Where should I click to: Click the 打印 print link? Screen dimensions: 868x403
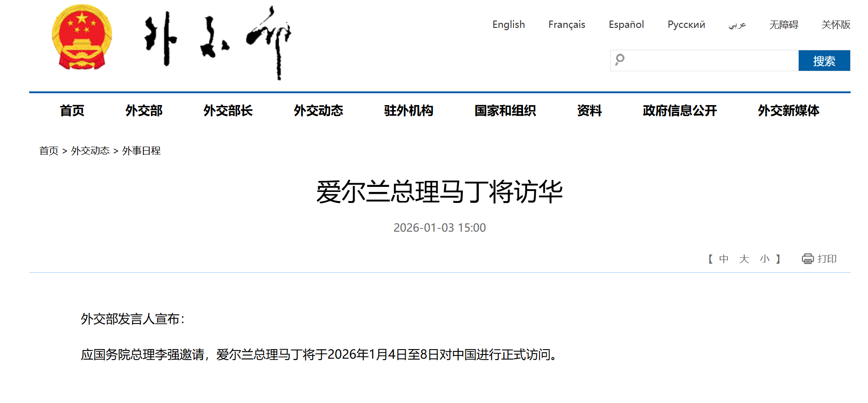[x=827, y=259]
